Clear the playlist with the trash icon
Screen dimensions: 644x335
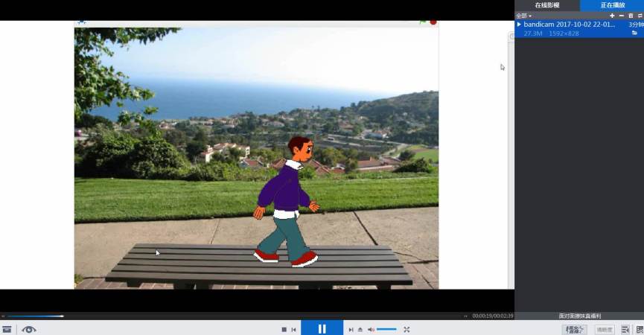point(631,16)
